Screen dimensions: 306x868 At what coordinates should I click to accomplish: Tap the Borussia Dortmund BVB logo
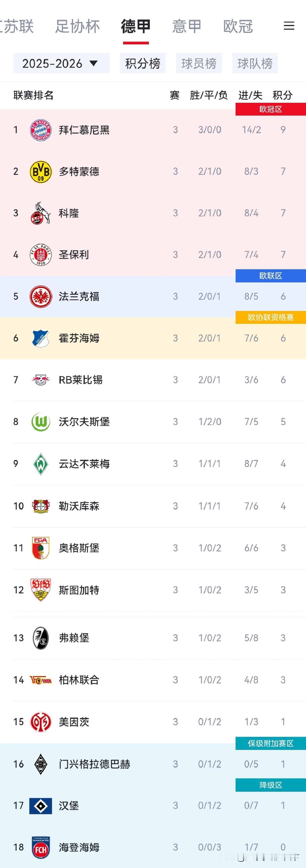tap(41, 172)
